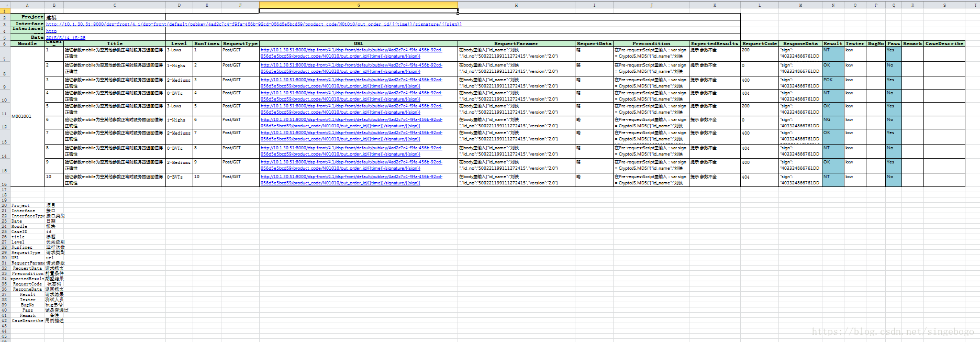The image size is (980, 342).
Task: Select 'Precondition' legend cell in row 33
Action: (27, 273)
